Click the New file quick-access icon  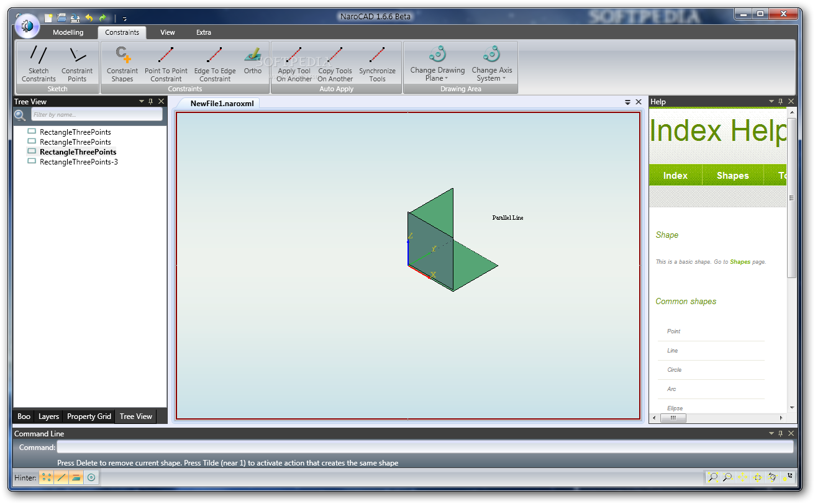[48, 18]
